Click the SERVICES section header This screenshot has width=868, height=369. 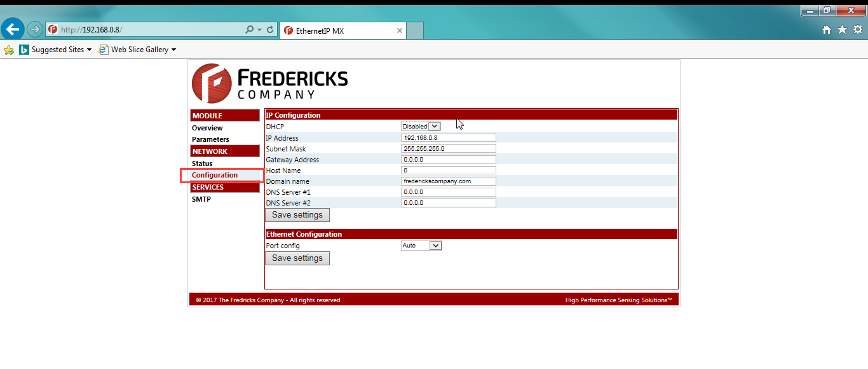[225, 187]
